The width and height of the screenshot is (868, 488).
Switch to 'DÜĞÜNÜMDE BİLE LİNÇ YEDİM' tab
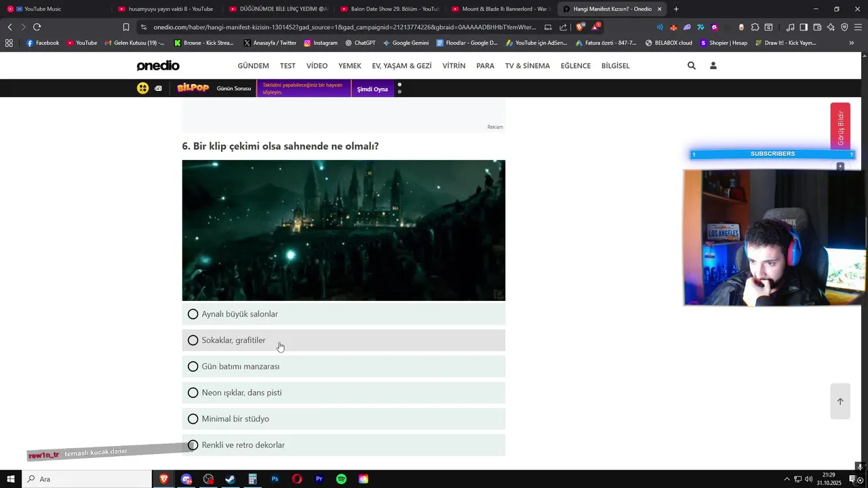coord(279,9)
